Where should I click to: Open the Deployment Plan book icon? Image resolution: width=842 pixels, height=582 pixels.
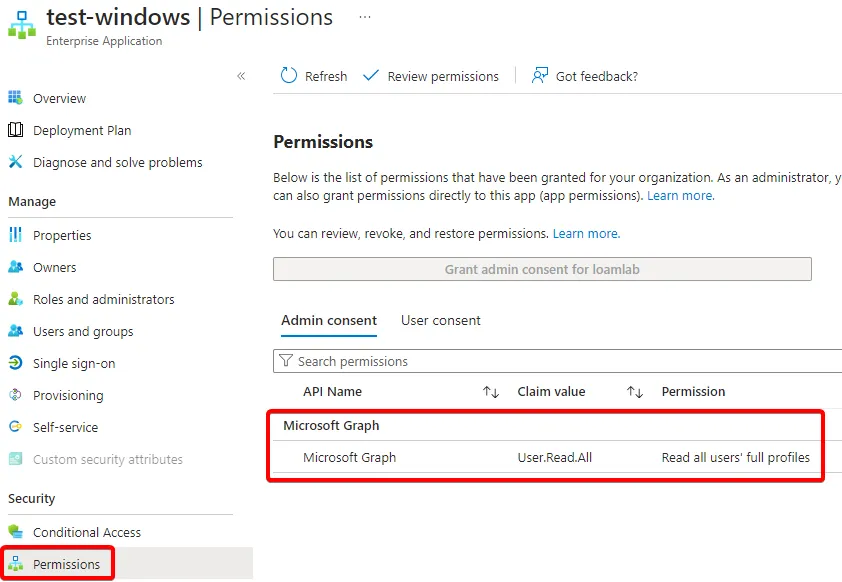(15, 130)
